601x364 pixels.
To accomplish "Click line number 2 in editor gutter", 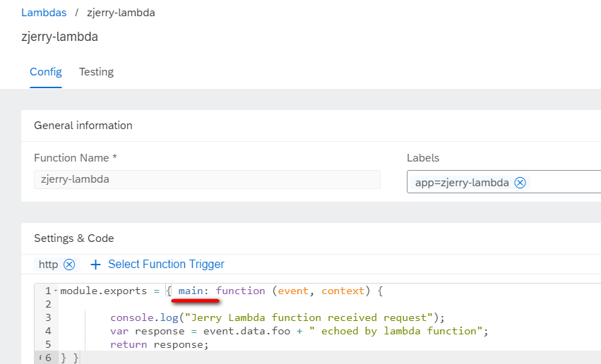I will 48,304.
